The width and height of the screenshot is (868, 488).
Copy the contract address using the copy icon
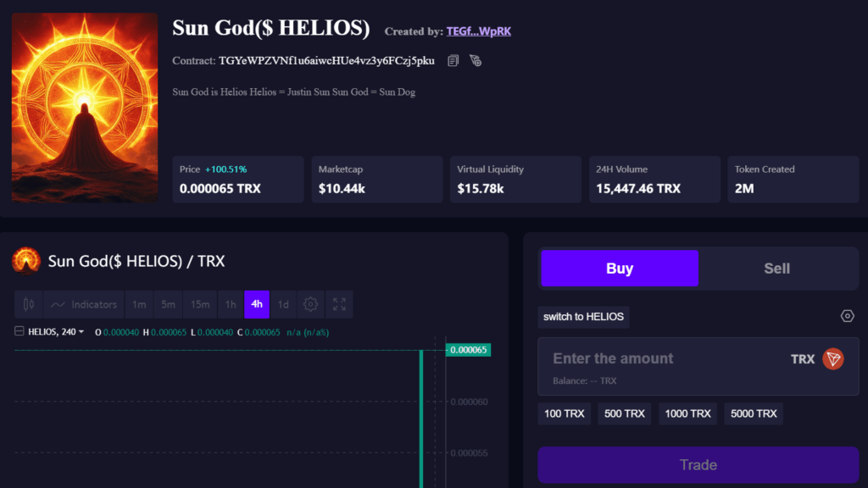click(x=454, y=60)
